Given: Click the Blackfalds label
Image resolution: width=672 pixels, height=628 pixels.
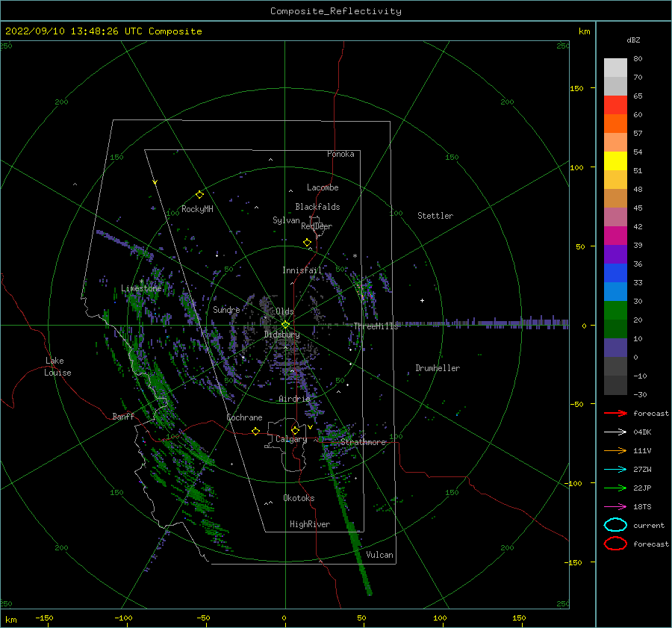Looking at the screenshot, I should [317, 207].
